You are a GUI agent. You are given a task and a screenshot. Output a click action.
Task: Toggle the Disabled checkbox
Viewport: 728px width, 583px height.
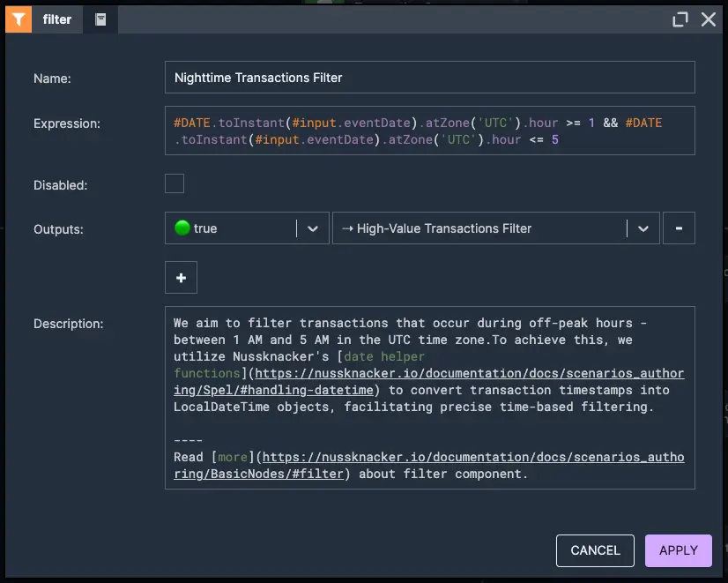175,183
